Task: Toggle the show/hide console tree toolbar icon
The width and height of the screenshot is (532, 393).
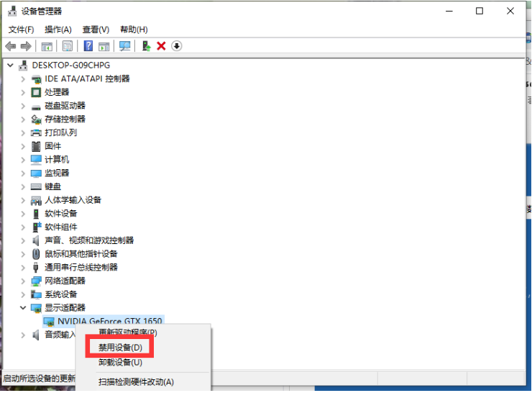Action: coord(47,46)
